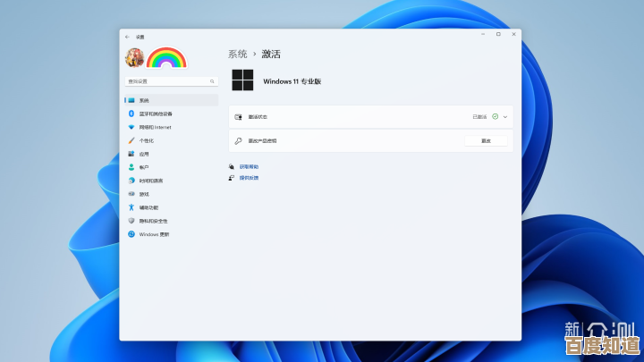Click the magnifier icon in the search box
Screen dimensions: 644x362
(212, 81)
